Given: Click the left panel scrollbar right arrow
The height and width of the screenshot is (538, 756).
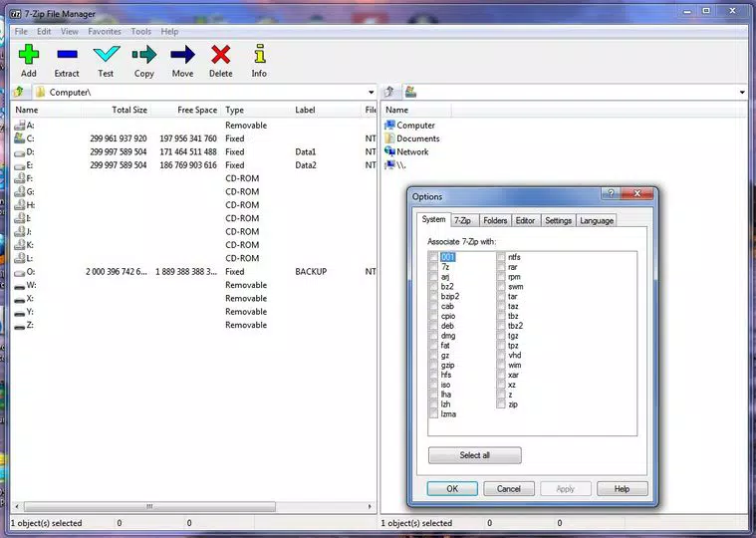Looking at the screenshot, I should [x=370, y=507].
